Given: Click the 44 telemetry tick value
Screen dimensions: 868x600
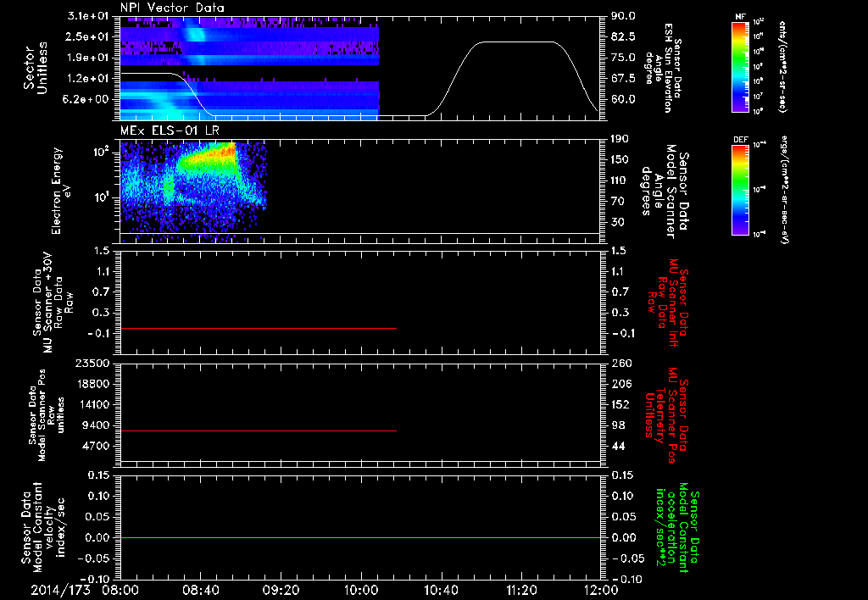Looking at the screenshot, I should tap(618, 446).
